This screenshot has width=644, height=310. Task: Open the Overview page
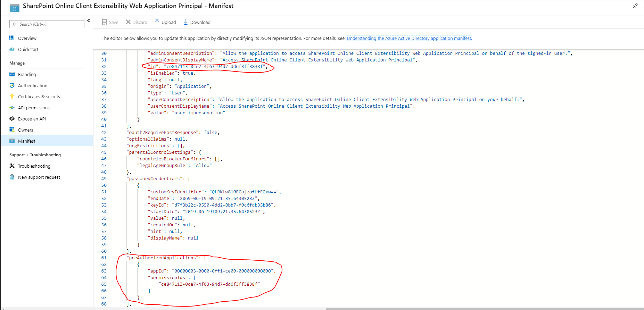pyautogui.click(x=27, y=38)
